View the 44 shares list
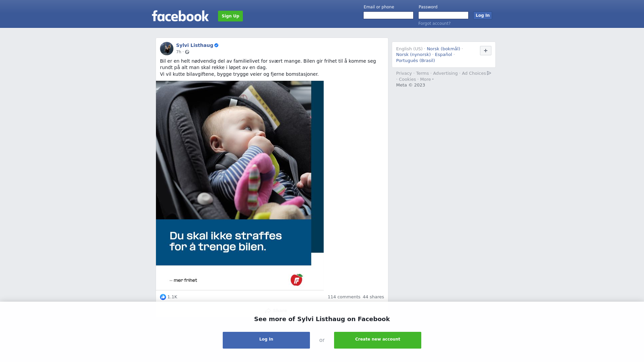The height and width of the screenshot is (362, 644). point(373,297)
